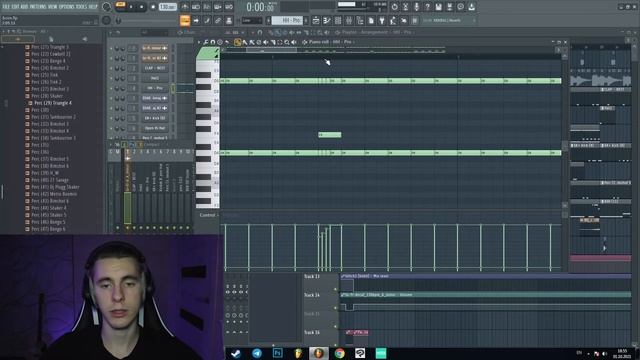Open the ADD menu
Viewport: 640px width, 360px height.
[24, 7]
